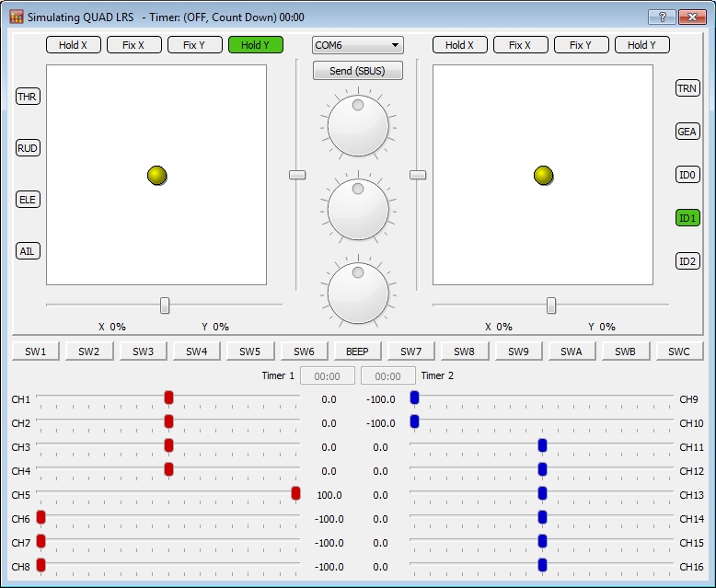Click the app icon in title bar
Image resolution: width=716 pixels, height=588 pixels.
[x=16, y=17]
